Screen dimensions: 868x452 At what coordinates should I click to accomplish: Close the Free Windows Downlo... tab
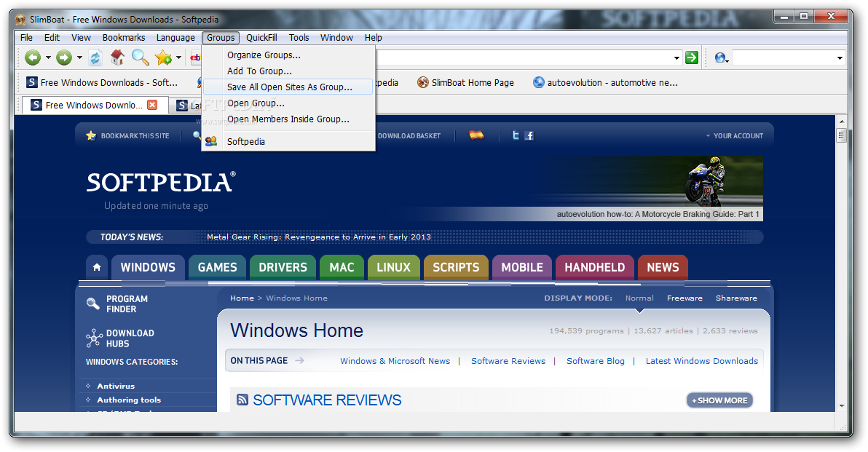pyautogui.click(x=152, y=105)
